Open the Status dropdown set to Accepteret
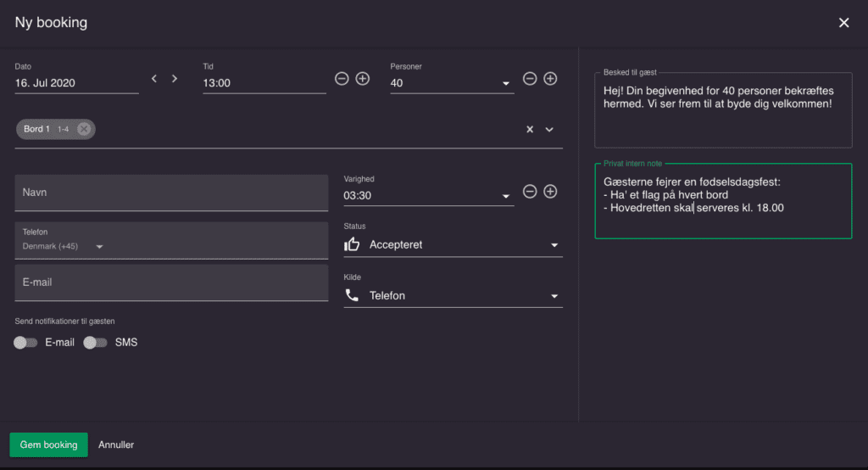Screen dimensions: 868x470 click(453, 244)
